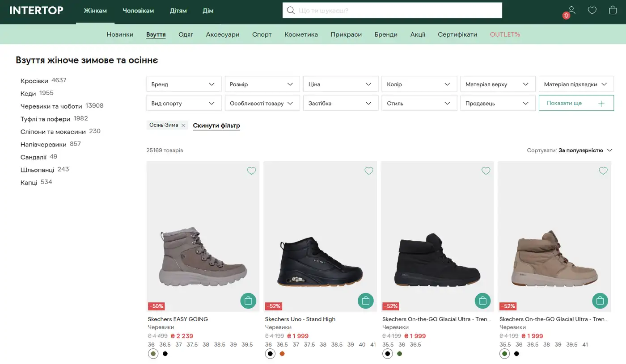Viewport: 626px width, 364px height.
Task: Open the Колір filter dropdown
Action: click(419, 84)
